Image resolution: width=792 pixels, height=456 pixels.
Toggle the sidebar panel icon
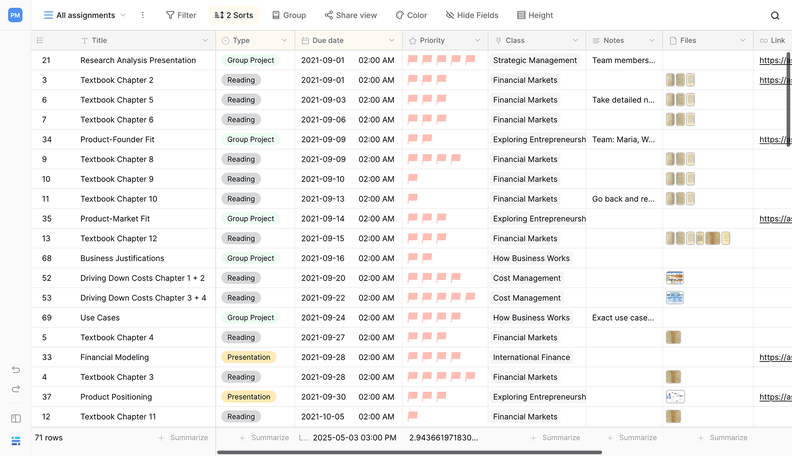15,419
